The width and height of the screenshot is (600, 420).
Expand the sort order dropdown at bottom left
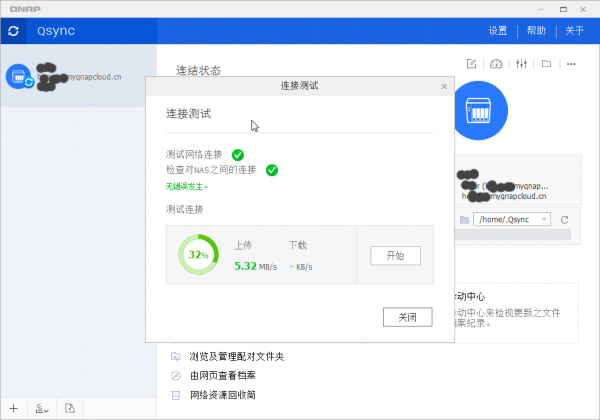(42, 408)
